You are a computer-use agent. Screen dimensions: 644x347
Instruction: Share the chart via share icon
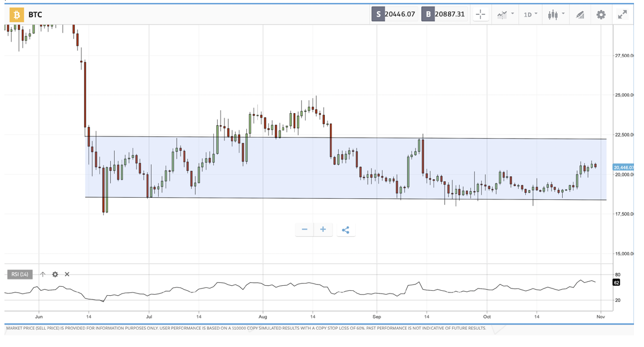point(345,229)
